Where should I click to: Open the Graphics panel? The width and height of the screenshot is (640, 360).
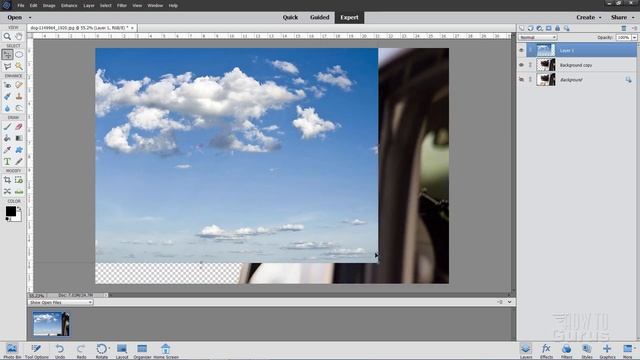pos(607,351)
